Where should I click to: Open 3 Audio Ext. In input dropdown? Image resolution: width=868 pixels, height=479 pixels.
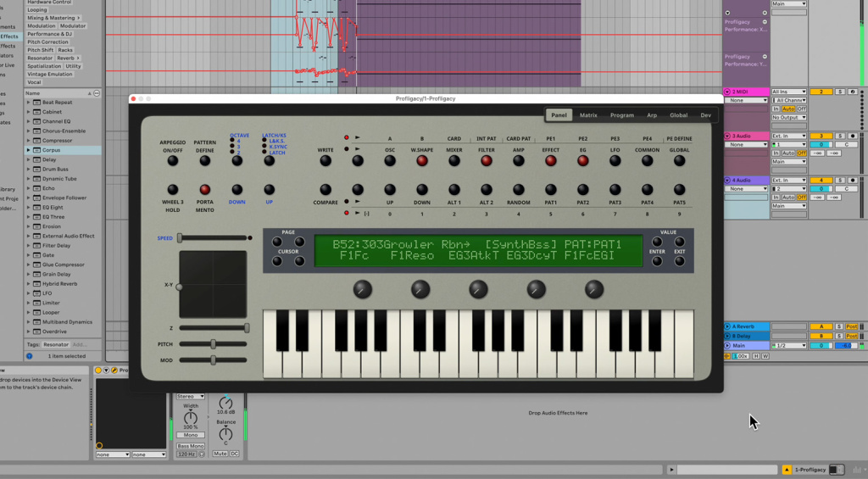[789, 136]
